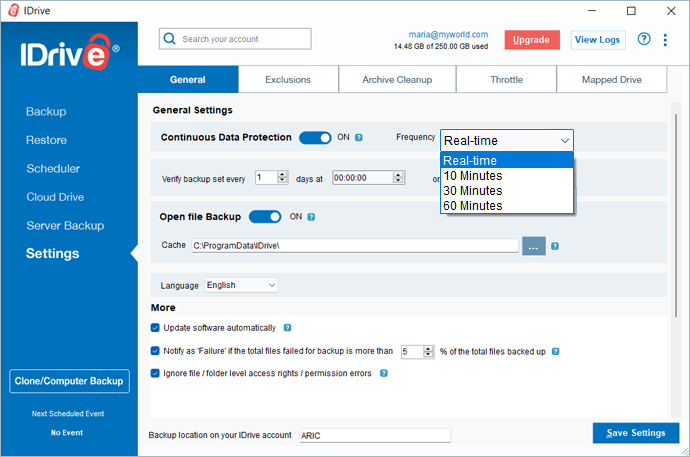This screenshot has height=457, width=690.
Task: Open Scheduler in the sidebar
Action: coord(53,168)
